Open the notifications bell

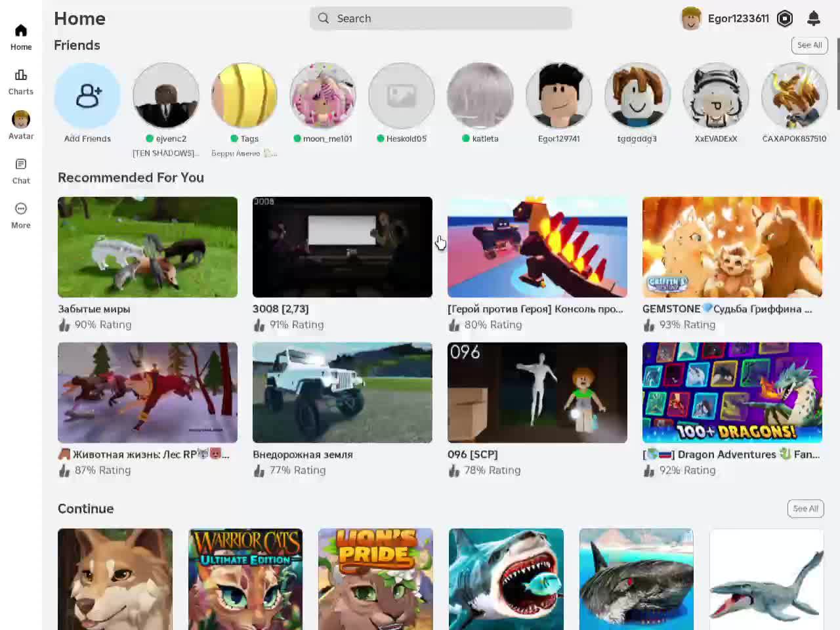[x=814, y=18]
